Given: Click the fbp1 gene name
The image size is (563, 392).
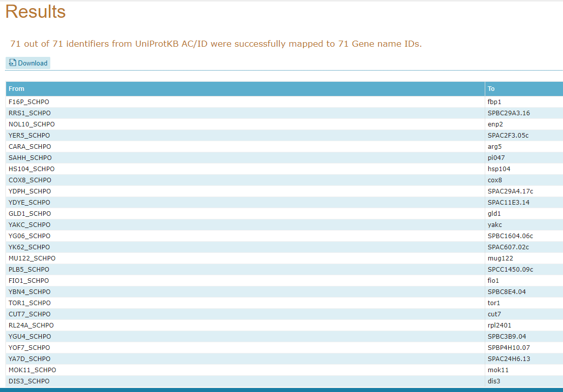Looking at the screenshot, I should (x=494, y=102).
